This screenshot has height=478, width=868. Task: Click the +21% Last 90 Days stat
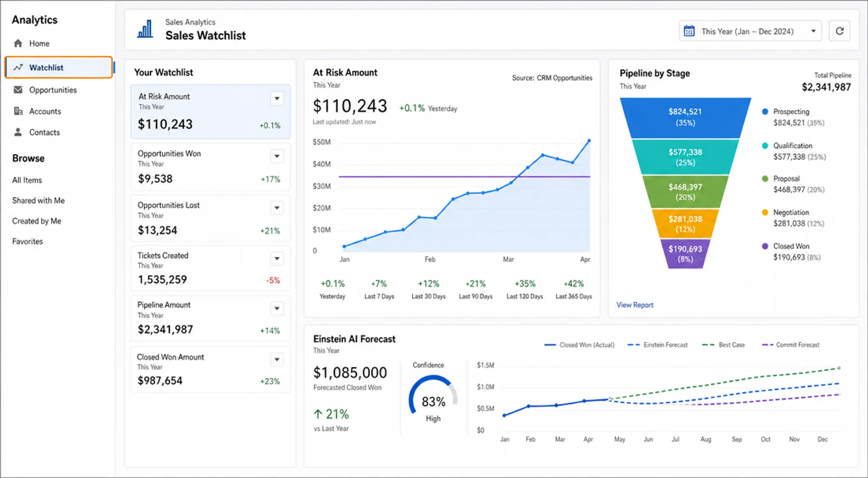[x=475, y=289]
